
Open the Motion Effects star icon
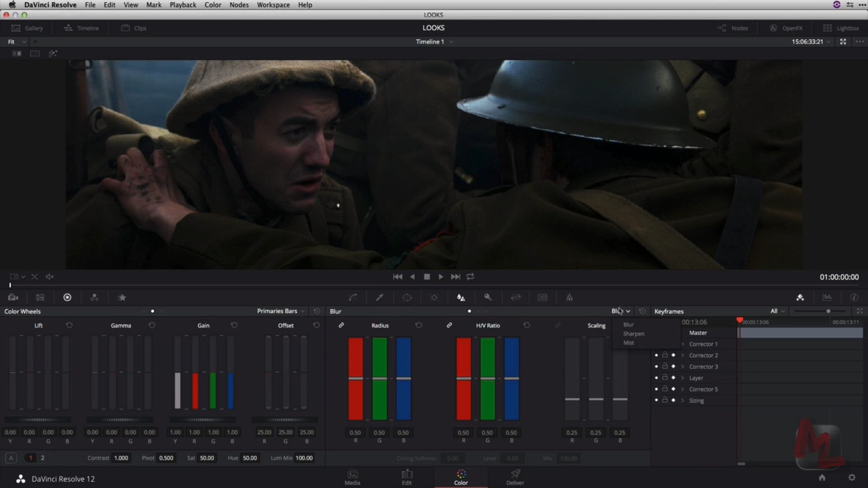[x=122, y=297]
